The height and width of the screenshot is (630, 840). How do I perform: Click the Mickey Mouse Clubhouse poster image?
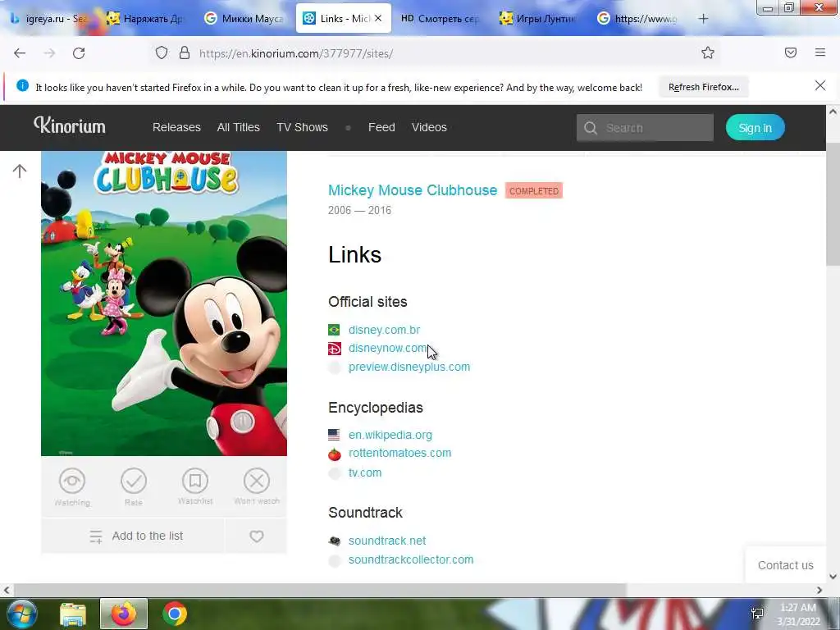(x=164, y=304)
